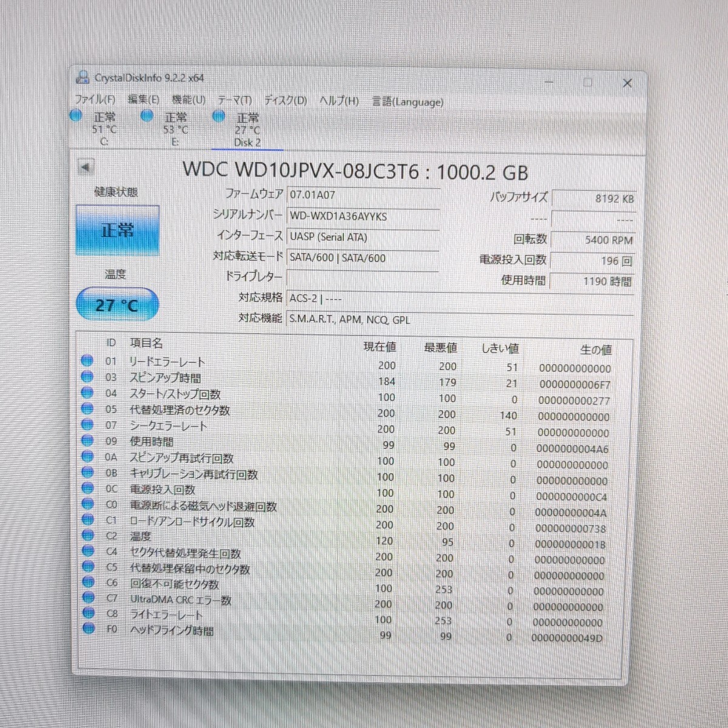Click status icon of C5 代替処理保留中のセクタ数 row
Image resolution: width=728 pixels, height=728 pixels.
(88, 567)
